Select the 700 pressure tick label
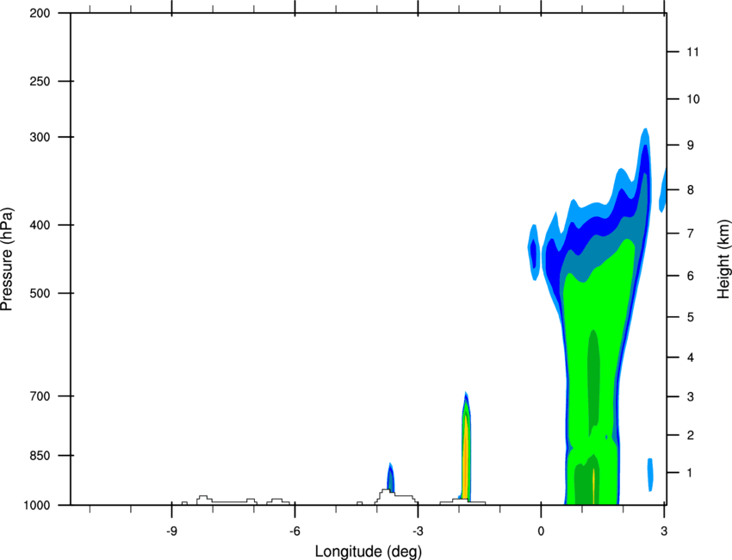This screenshot has height=560, width=732. click(40, 396)
